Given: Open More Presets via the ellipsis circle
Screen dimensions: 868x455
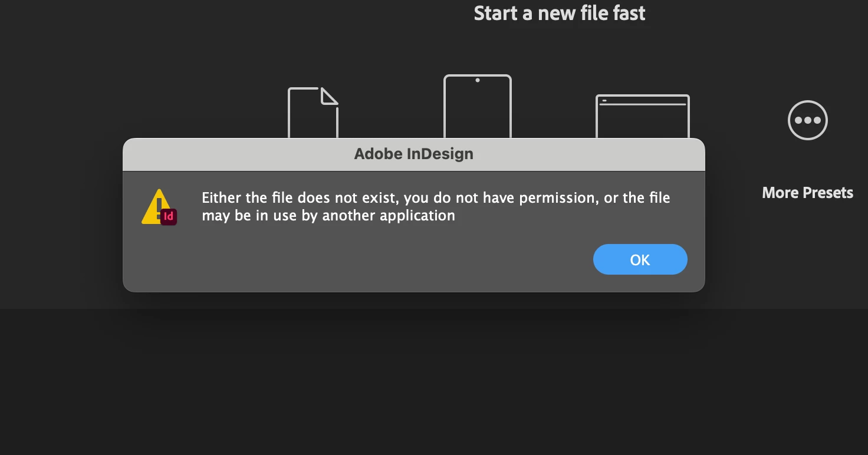Looking at the screenshot, I should tap(808, 120).
